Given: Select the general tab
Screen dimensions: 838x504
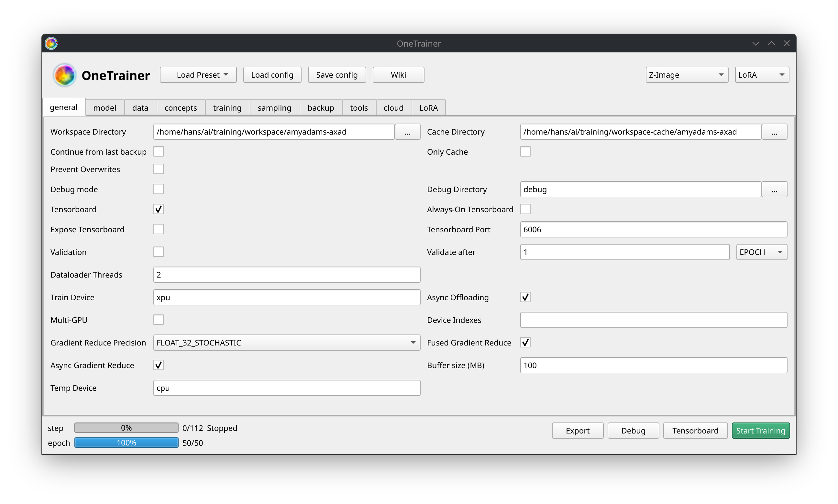Looking at the screenshot, I should point(64,107).
